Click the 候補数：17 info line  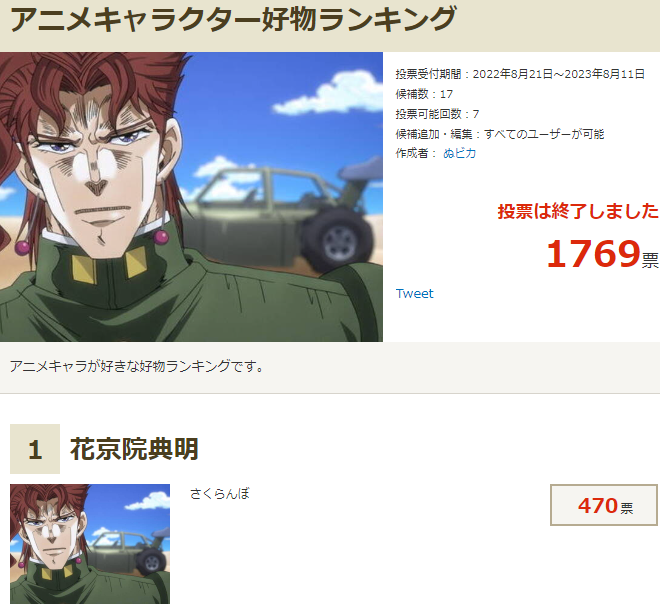point(424,94)
